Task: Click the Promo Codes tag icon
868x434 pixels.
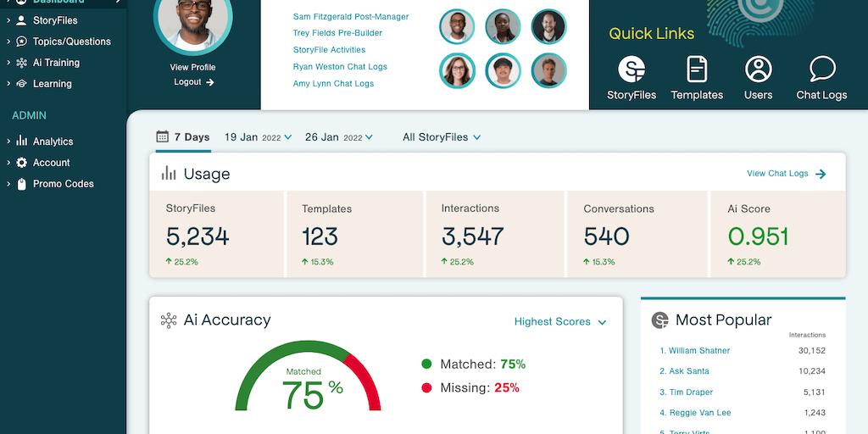Action: [21, 184]
